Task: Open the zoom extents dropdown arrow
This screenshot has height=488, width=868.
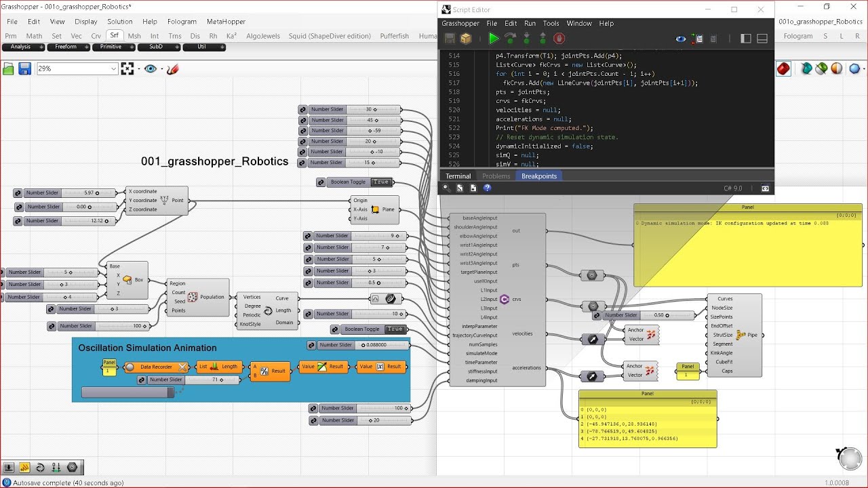Action: click(x=138, y=68)
